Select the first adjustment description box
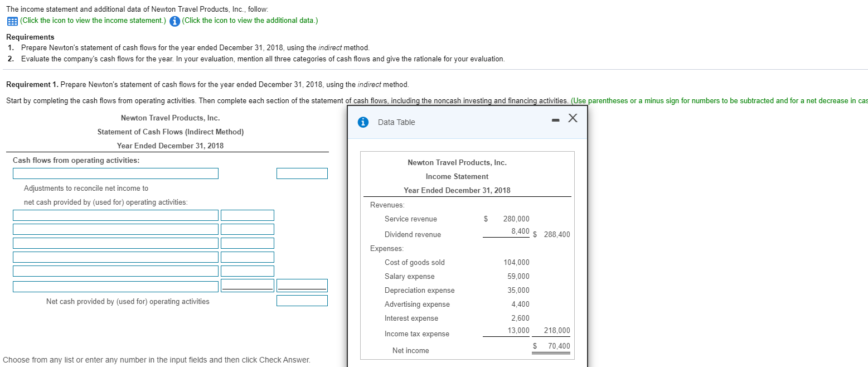Screen dimensions: 868x367 tap(116, 215)
